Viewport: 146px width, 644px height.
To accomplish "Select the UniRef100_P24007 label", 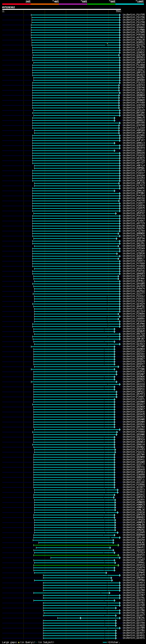I will [134, 173].
